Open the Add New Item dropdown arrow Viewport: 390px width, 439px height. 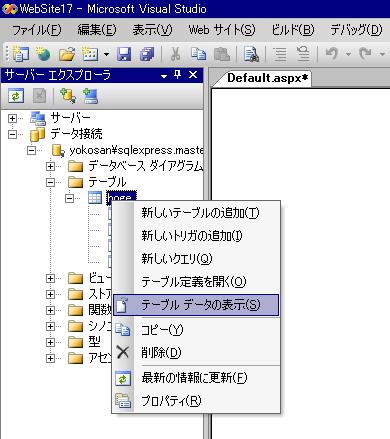click(106, 54)
